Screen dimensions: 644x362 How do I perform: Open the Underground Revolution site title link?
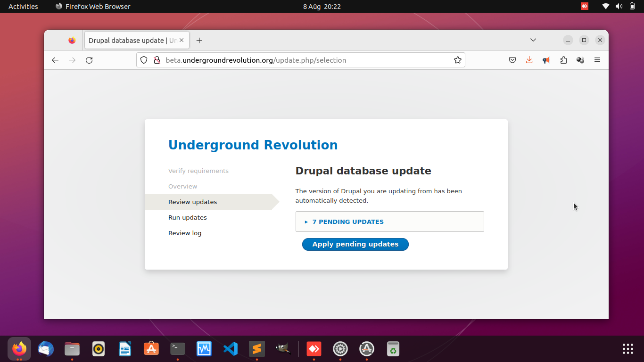(x=253, y=145)
